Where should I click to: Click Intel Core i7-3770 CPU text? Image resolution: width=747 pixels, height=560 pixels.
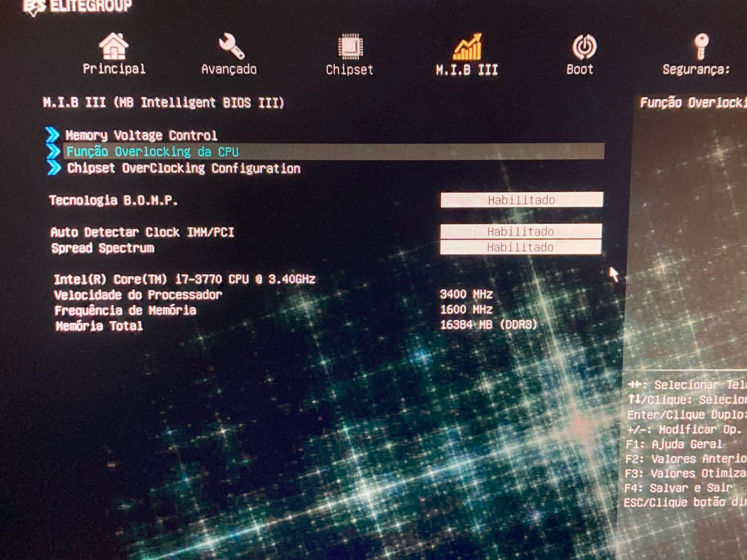pos(184,279)
